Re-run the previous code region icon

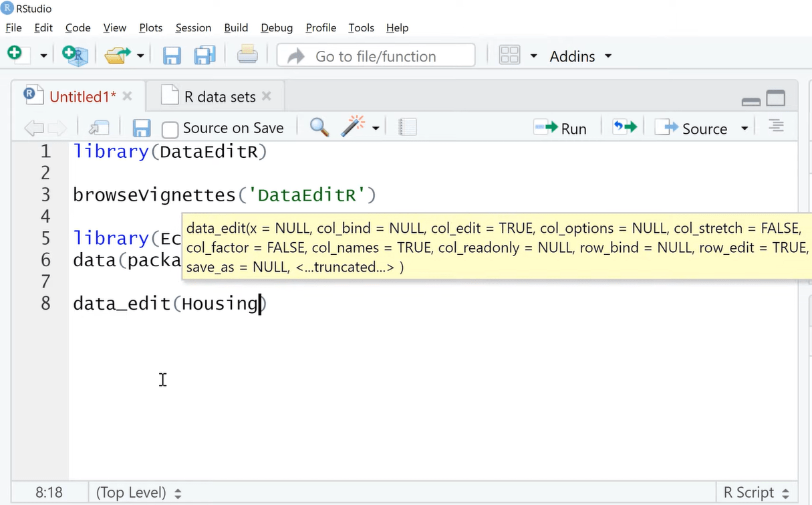tap(625, 127)
